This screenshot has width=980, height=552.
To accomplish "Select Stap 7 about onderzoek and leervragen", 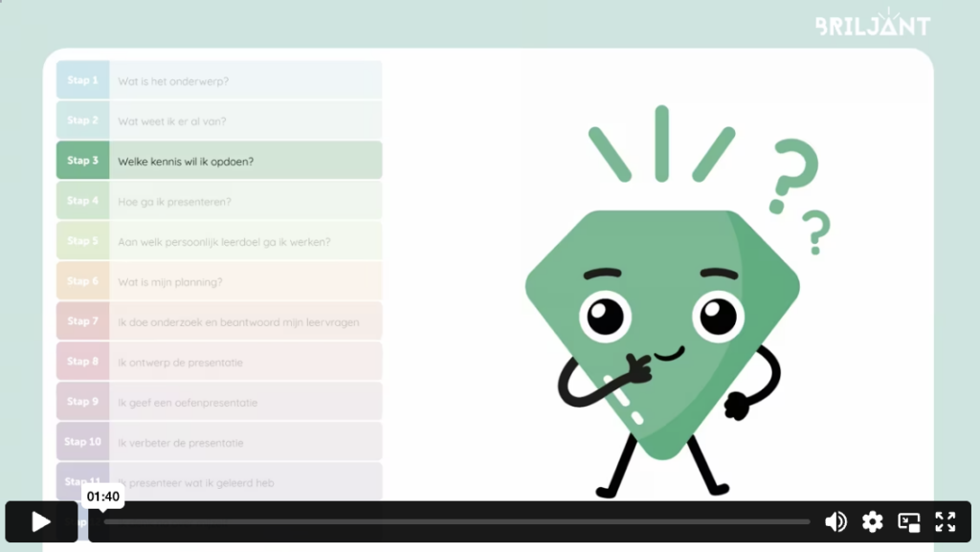I will tap(219, 321).
